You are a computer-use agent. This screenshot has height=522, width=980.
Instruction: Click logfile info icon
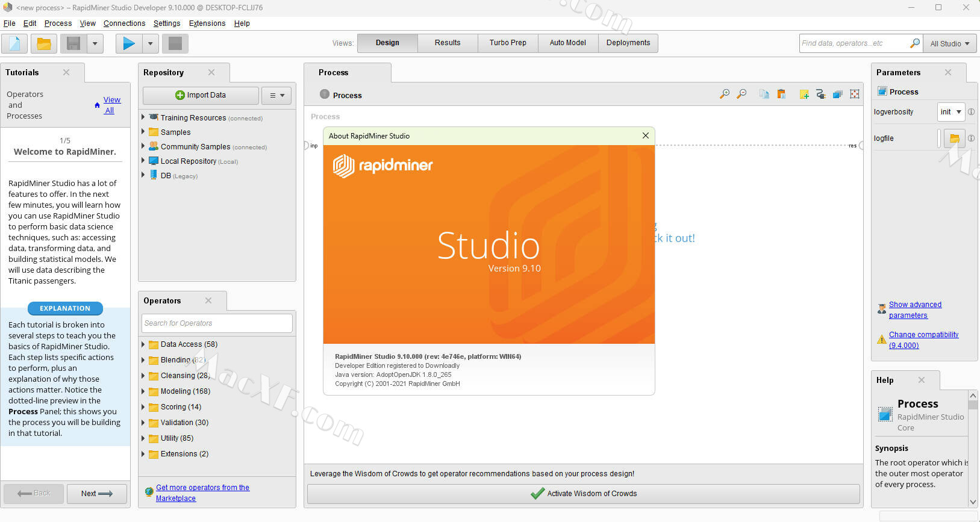click(971, 138)
